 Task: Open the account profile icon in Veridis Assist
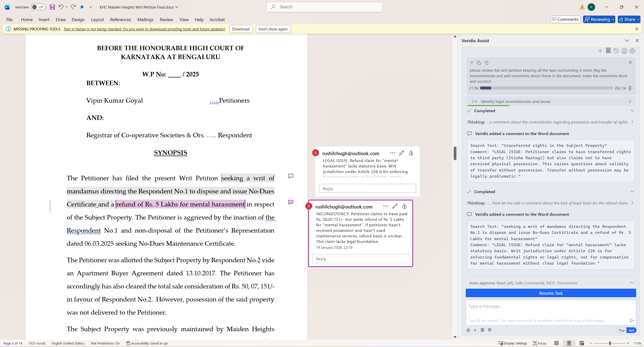point(624,51)
